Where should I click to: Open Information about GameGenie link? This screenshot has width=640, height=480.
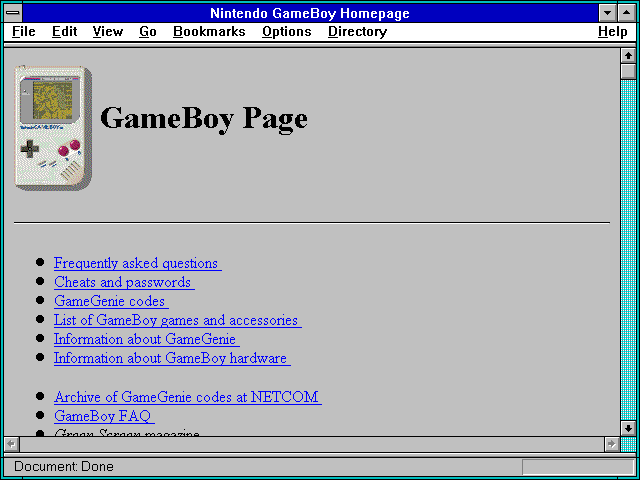tap(147, 339)
